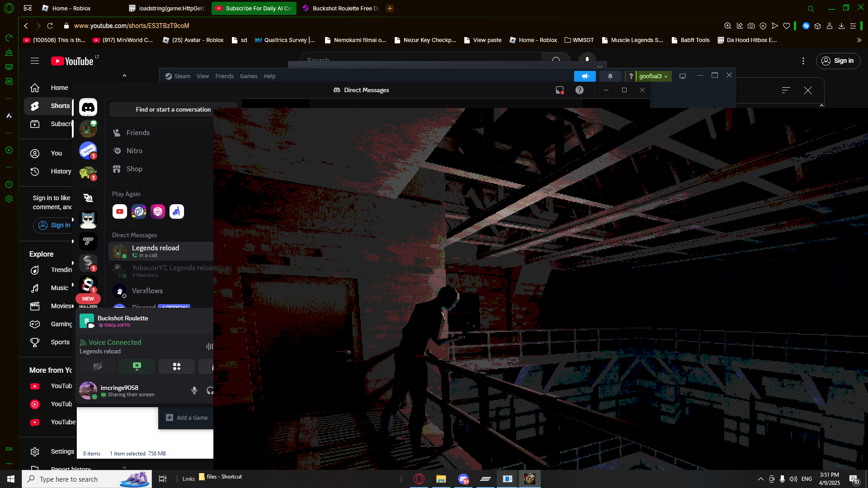Screen dimensions: 868x488
Task: Open the Games menu in Steam
Action: (249, 76)
